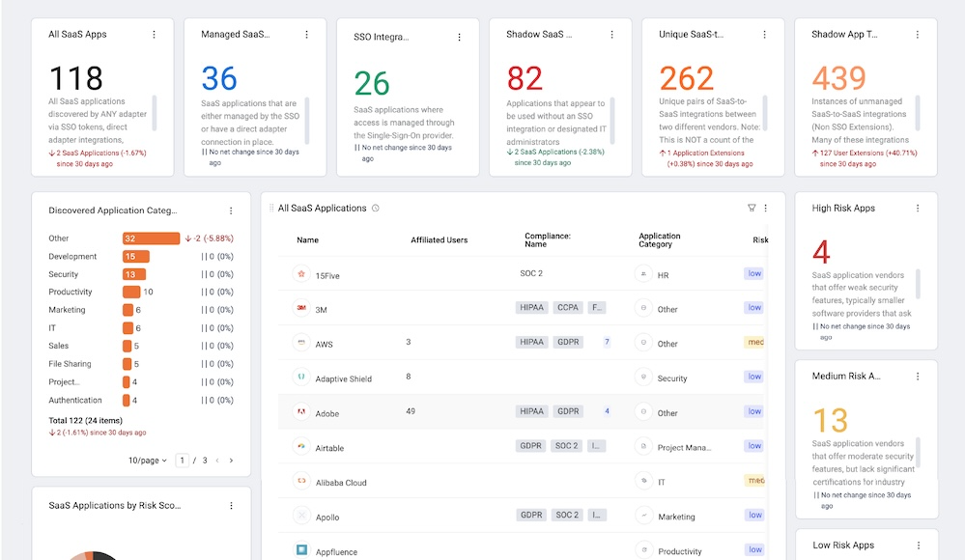Click the All SaaS Apps description scrollbar
965x560 pixels.
(155, 113)
